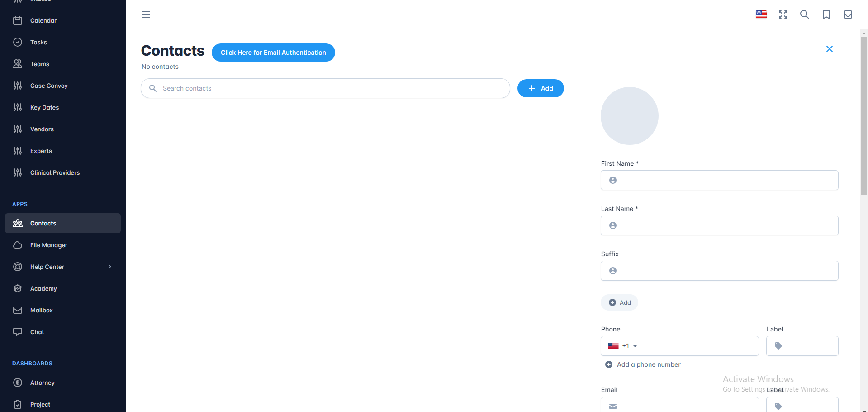Open the phone country code dropdown

(623, 346)
